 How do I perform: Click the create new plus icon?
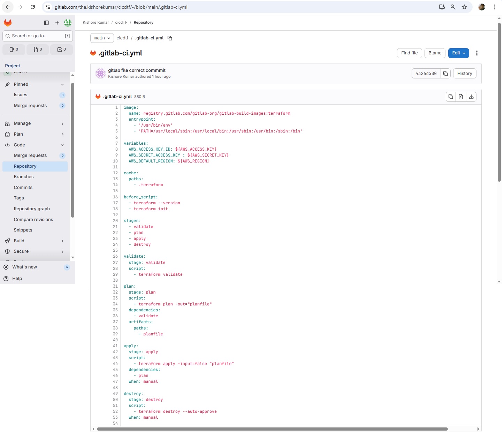click(57, 23)
